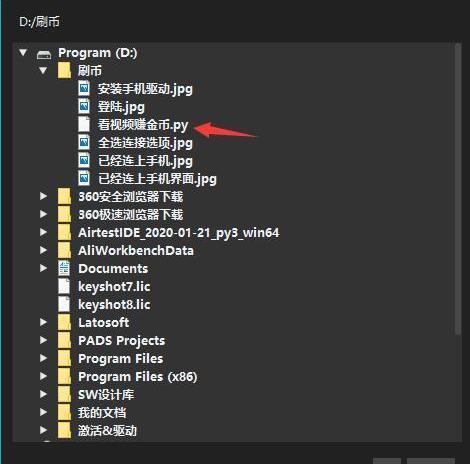
Task: Click the 看视频赚金币.py file icon
Action: click(x=84, y=124)
